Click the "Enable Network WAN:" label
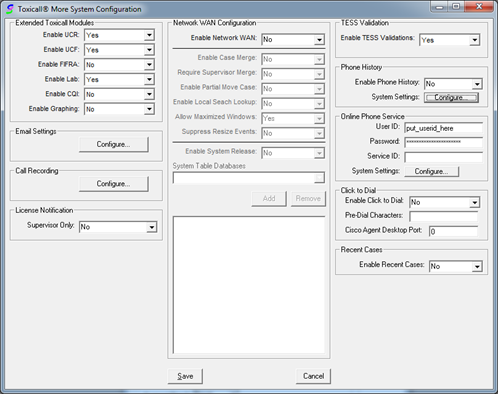 224,38
